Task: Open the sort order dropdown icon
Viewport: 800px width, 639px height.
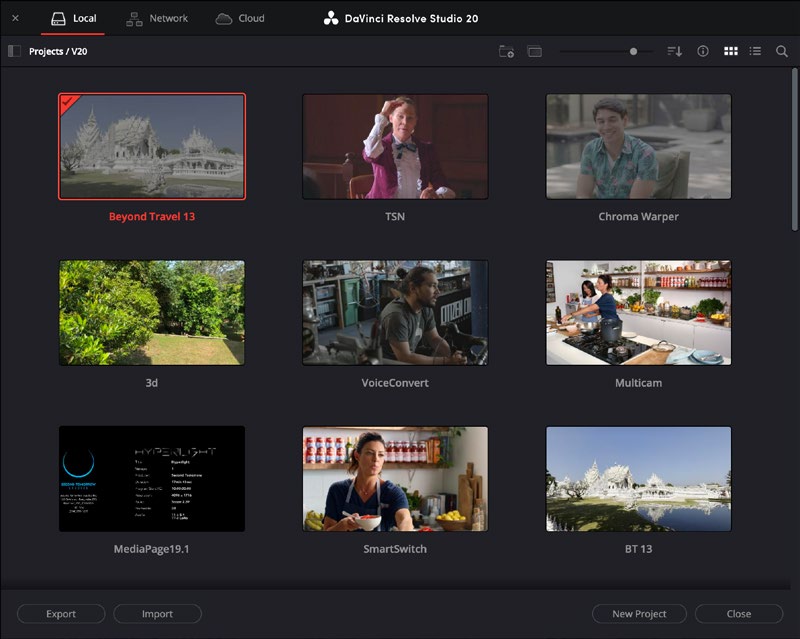Action: tap(674, 52)
